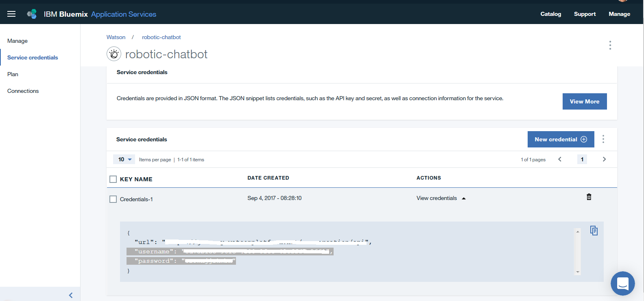Click the "username" line in JSON

coord(230,252)
